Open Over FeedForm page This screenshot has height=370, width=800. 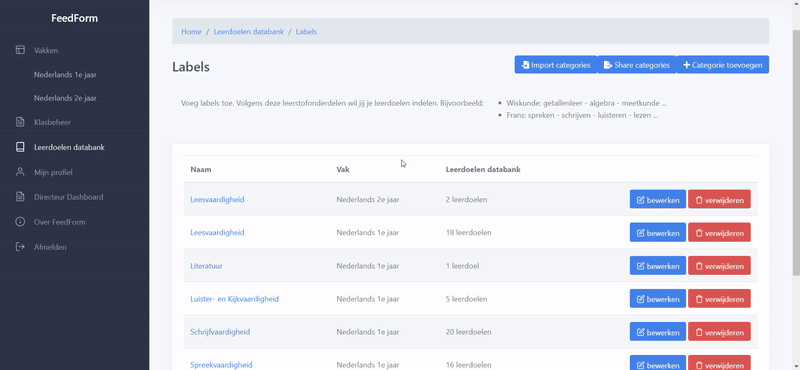(60, 222)
